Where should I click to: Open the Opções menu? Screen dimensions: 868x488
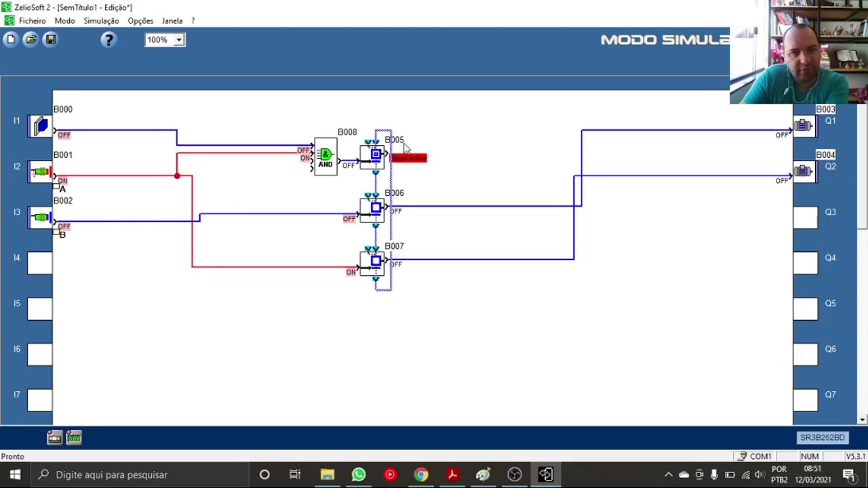click(140, 21)
